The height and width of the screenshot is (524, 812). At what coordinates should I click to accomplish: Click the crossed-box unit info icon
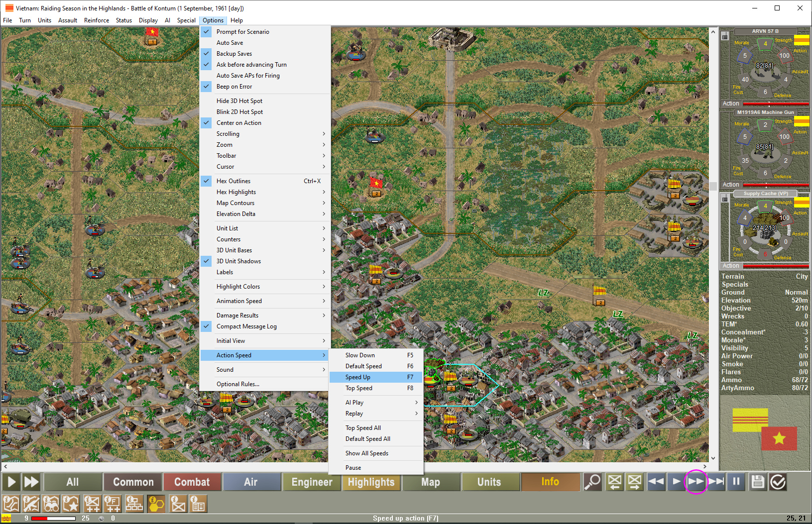[178, 504]
